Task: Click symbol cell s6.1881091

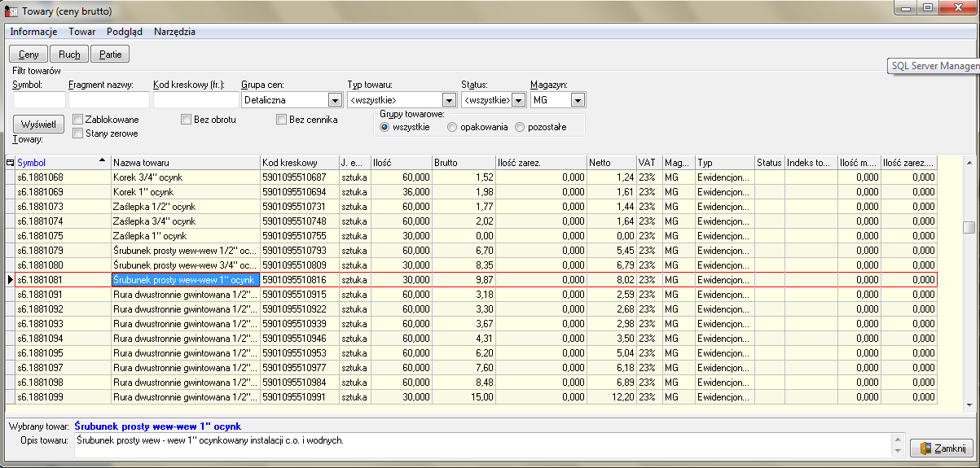Action: [63, 294]
